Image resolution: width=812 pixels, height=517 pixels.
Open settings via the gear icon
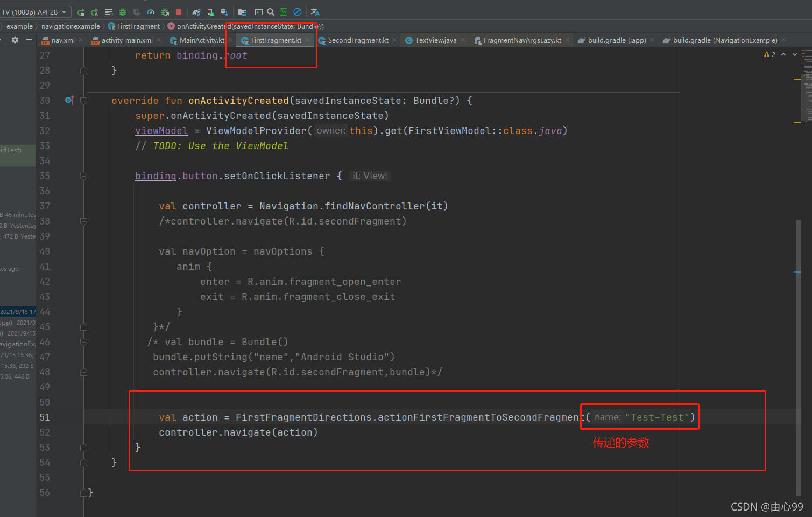tap(15, 40)
